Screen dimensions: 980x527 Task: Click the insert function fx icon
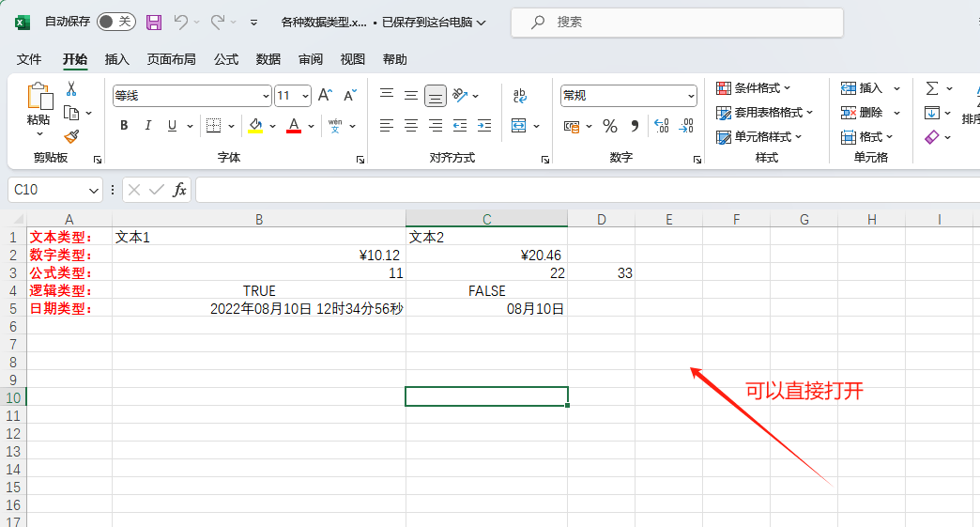click(179, 190)
